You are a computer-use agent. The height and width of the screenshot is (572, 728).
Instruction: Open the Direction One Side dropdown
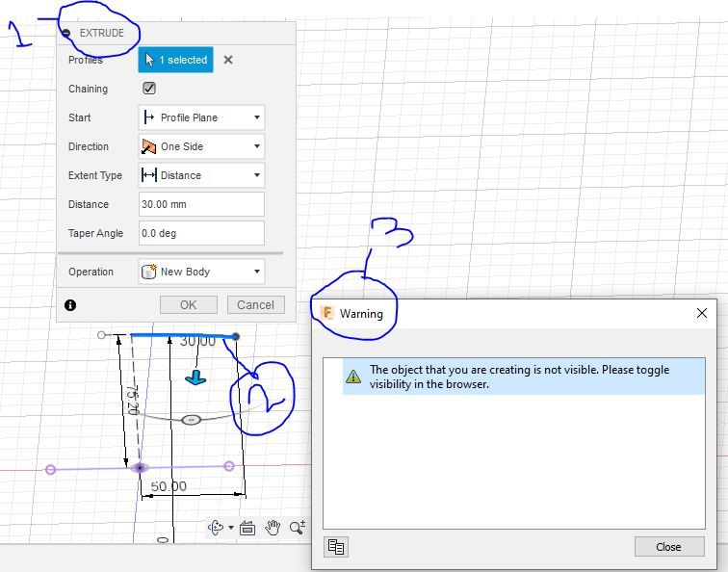(x=201, y=146)
